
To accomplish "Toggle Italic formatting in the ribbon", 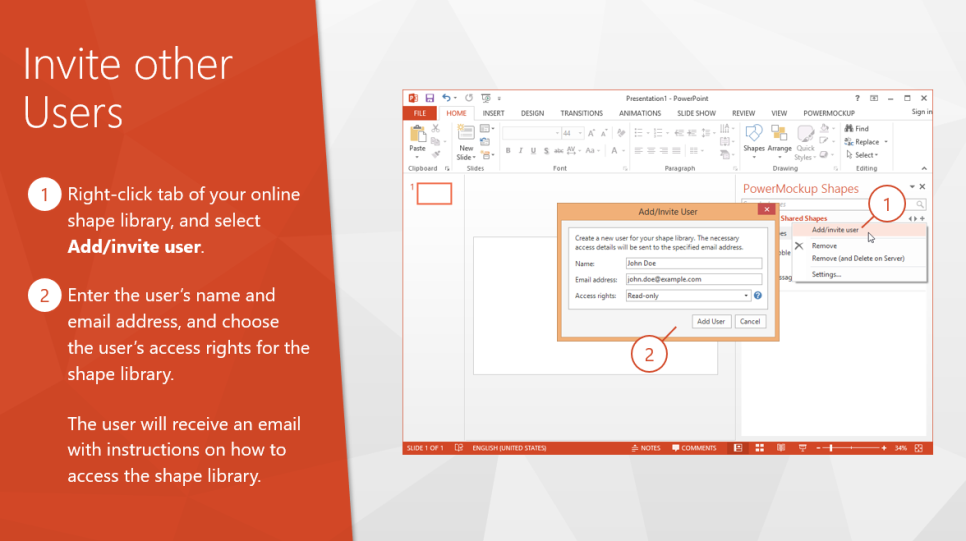I will [521, 150].
